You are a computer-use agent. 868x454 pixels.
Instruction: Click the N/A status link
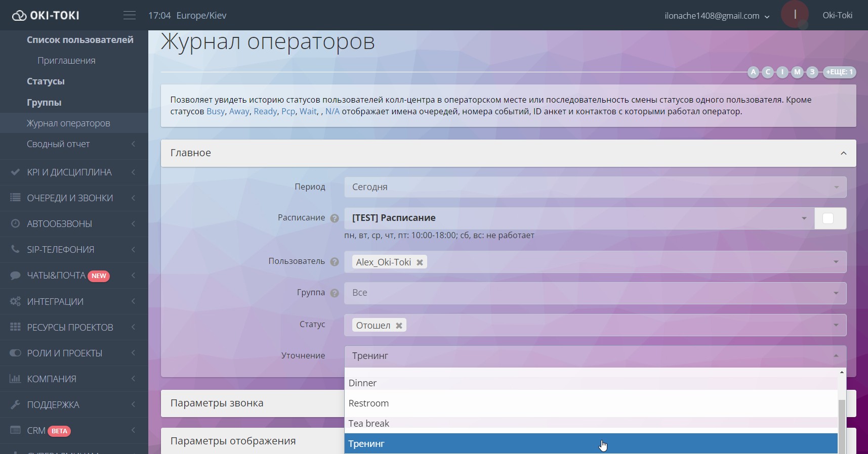click(332, 112)
